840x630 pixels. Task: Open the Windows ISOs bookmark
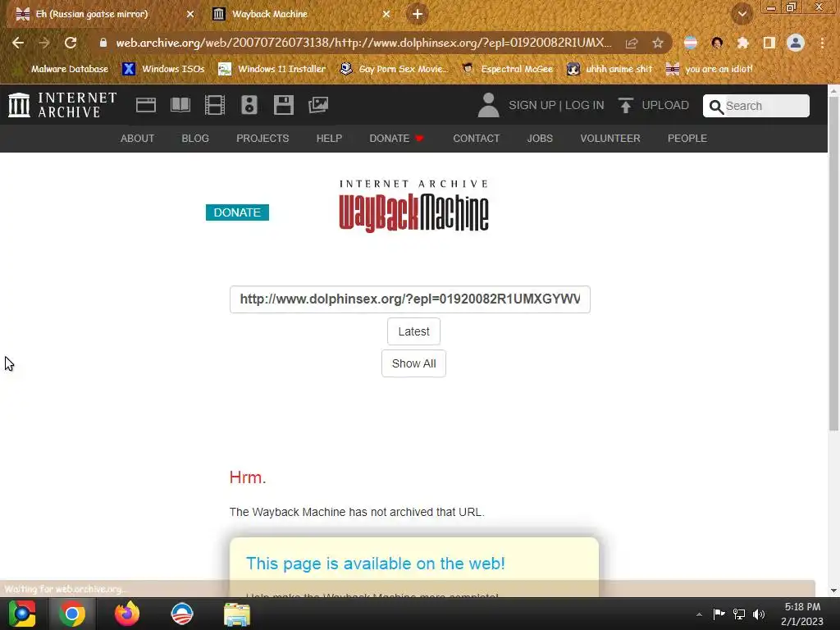point(163,69)
